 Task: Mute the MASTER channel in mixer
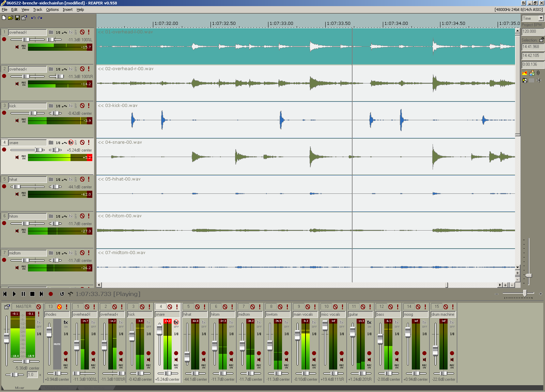[x=38, y=307]
